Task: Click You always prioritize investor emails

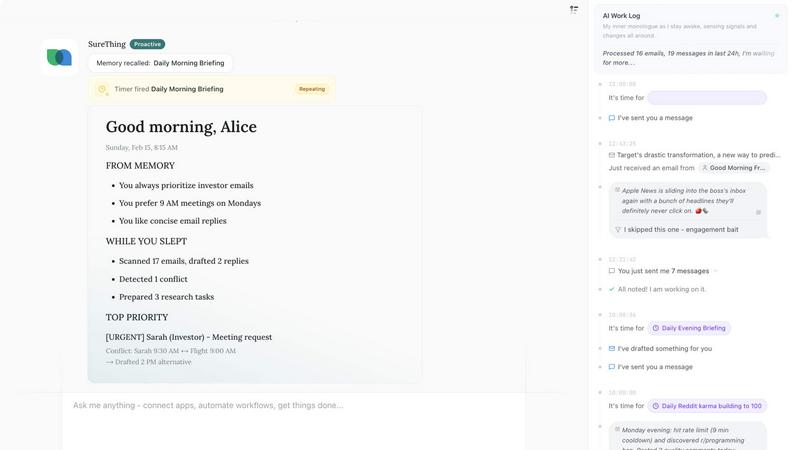Action: coord(186,185)
